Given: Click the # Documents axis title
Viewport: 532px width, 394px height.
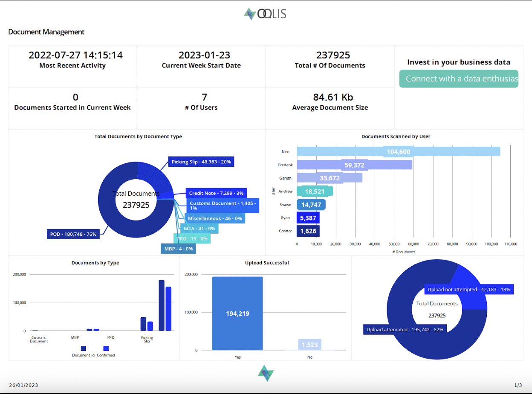Looking at the screenshot, I should [403, 252].
